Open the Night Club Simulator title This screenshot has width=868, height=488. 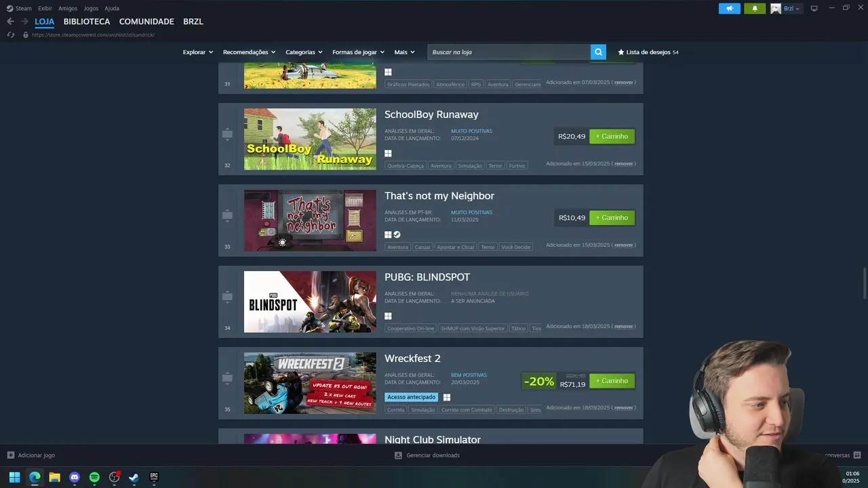tap(433, 440)
